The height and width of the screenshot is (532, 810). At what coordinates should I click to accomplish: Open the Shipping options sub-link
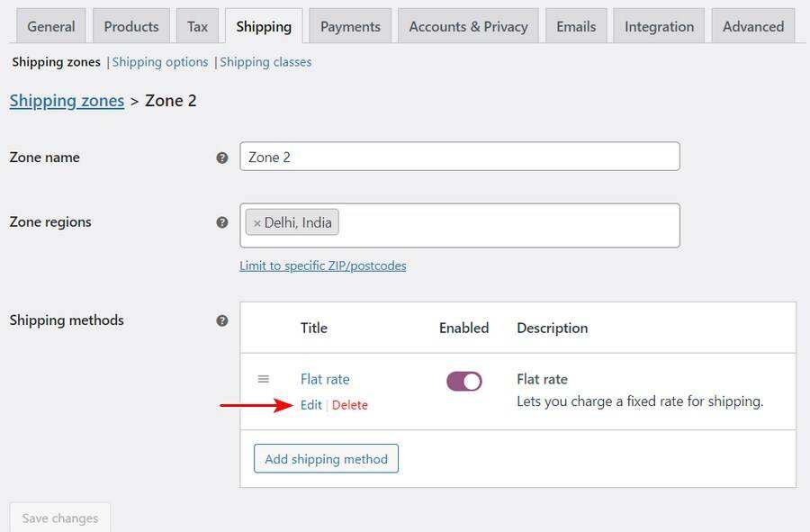(x=160, y=62)
